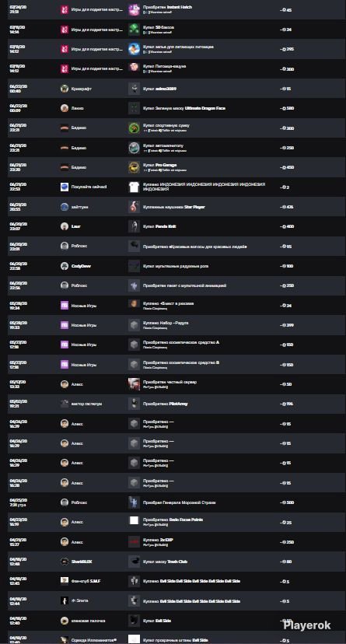
Task: Open the private server purchase thumbnail
Action: coord(134,384)
